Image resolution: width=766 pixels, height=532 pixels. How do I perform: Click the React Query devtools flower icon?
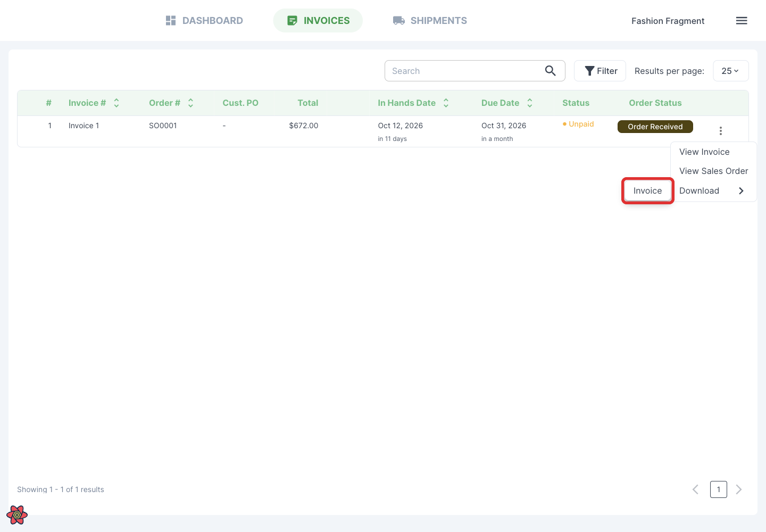click(17, 515)
